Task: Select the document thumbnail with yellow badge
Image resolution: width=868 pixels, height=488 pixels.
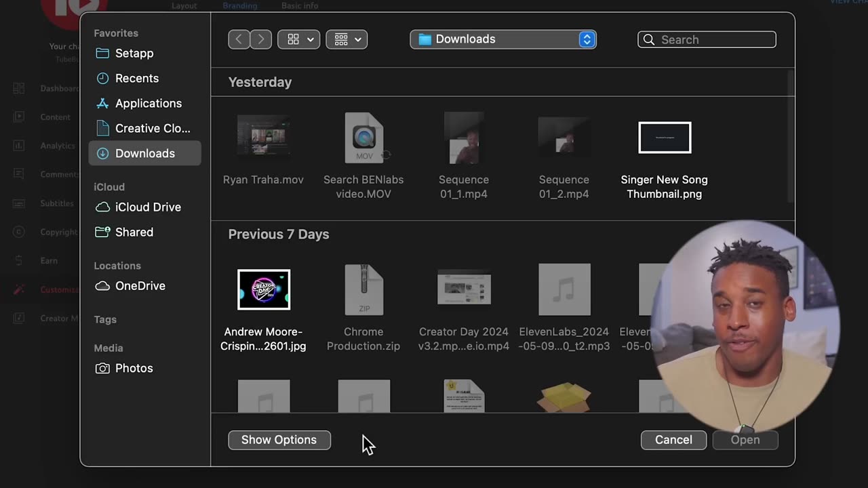Action: coord(464,396)
